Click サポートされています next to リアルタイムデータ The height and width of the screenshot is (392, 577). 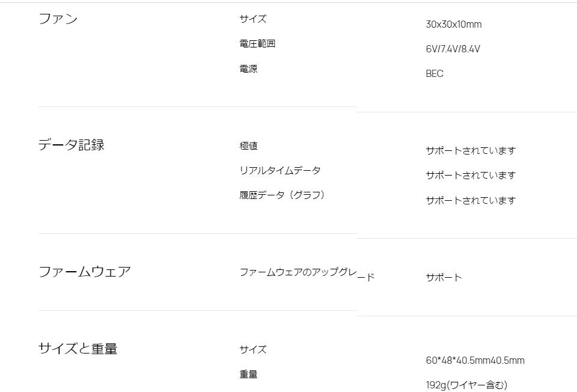click(x=471, y=176)
